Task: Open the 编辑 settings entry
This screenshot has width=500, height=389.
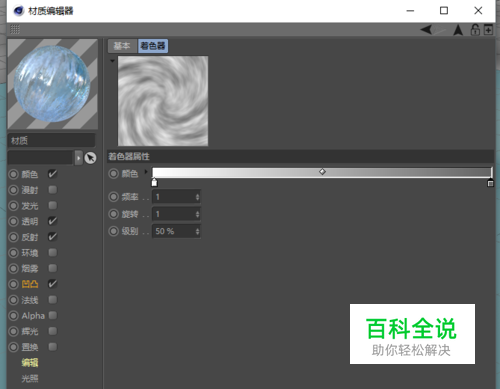Action: point(30,362)
